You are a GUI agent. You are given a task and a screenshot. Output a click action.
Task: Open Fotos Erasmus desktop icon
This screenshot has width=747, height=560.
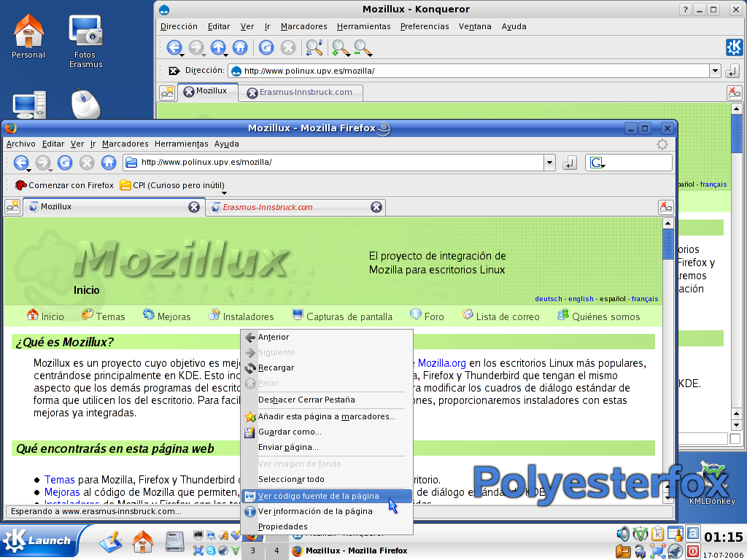click(x=85, y=42)
